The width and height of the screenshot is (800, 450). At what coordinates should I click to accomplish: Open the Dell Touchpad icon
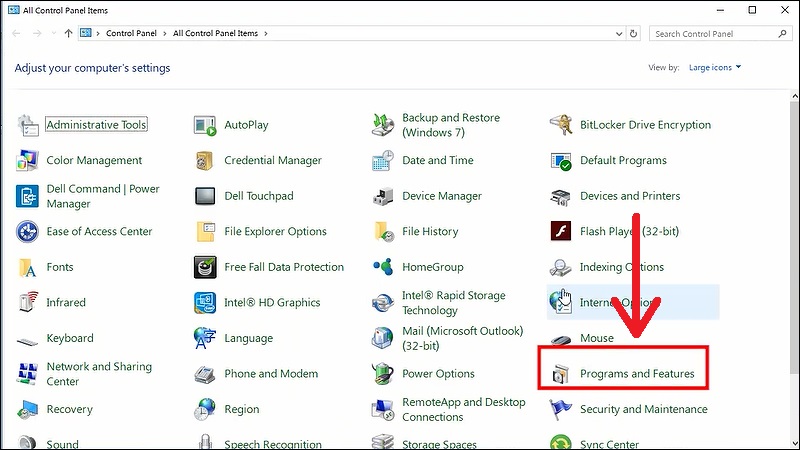tap(205, 196)
